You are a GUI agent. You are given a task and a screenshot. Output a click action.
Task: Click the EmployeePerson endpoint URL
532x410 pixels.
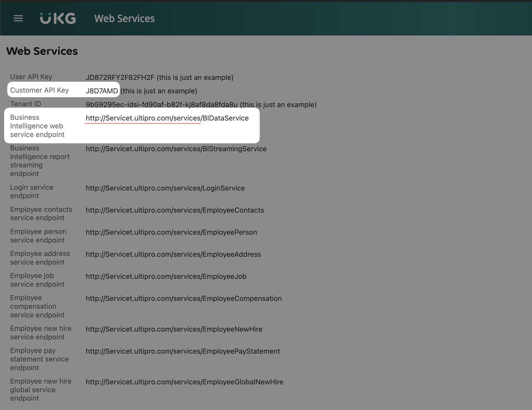tap(171, 232)
